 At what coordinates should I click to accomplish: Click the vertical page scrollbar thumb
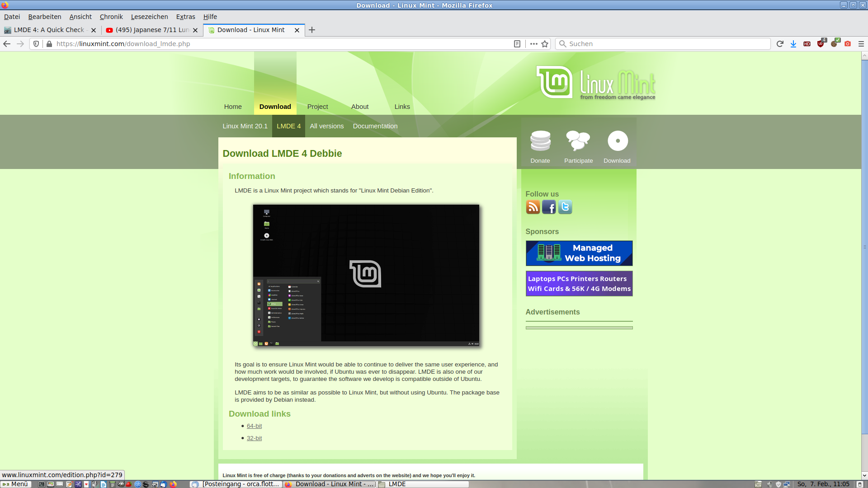864,246
